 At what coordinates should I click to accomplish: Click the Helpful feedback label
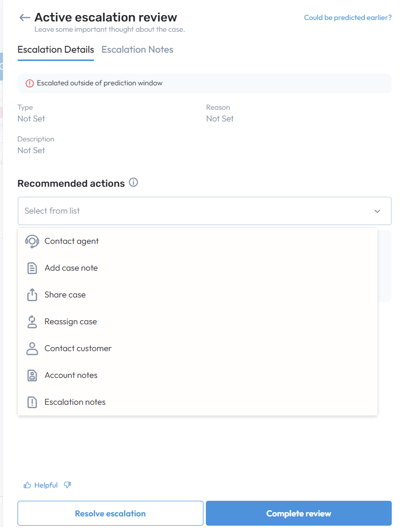[46, 485]
